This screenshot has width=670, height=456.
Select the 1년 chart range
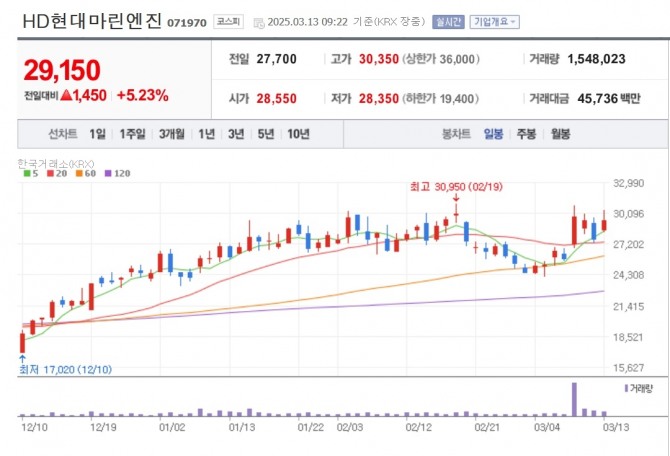pos(207,134)
